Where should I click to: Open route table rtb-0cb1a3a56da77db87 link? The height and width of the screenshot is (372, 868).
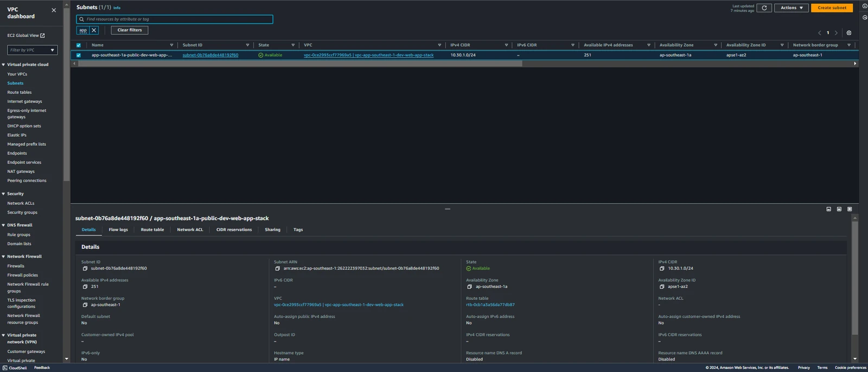point(490,305)
